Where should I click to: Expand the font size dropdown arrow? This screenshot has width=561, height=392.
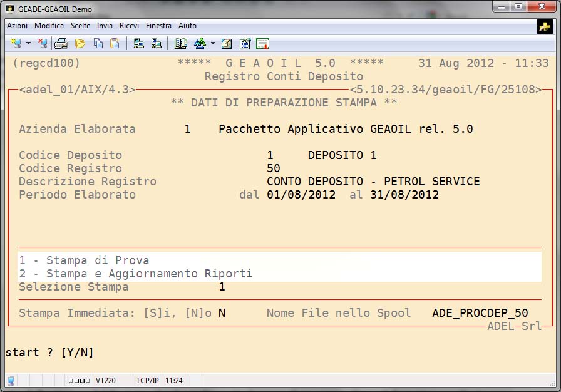point(213,43)
